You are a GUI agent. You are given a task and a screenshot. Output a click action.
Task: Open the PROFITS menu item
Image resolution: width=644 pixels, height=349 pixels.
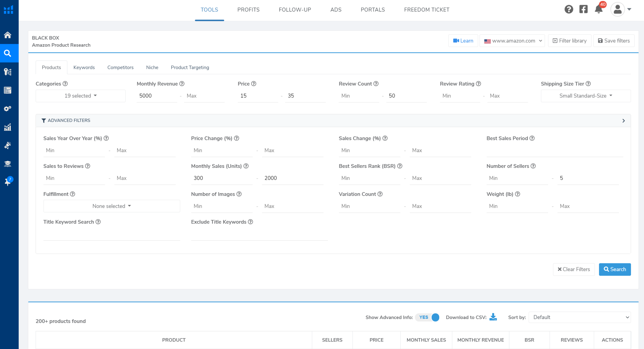pyautogui.click(x=248, y=10)
